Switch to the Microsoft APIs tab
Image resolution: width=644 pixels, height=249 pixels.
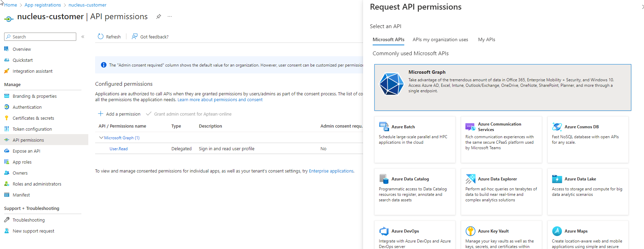pos(388,39)
